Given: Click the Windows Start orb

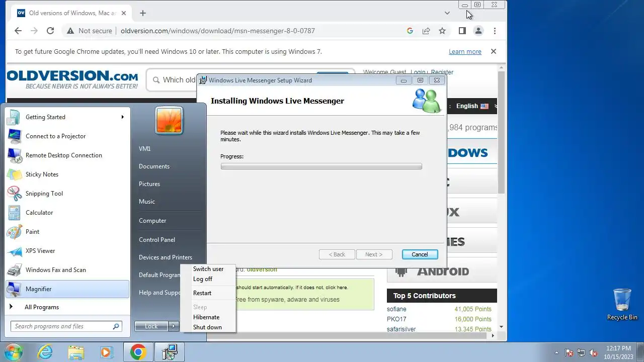Looking at the screenshot, I should pos(14,352).
